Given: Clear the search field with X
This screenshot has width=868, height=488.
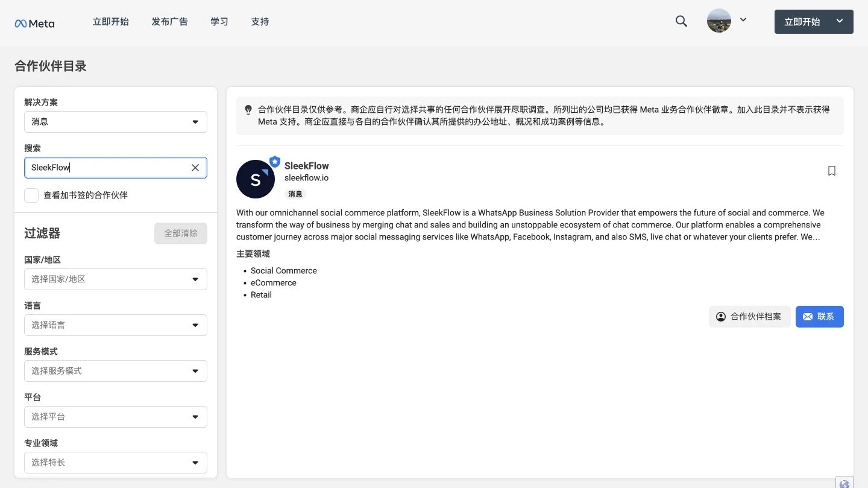Looking at the screenshot, I should (195, 168).
